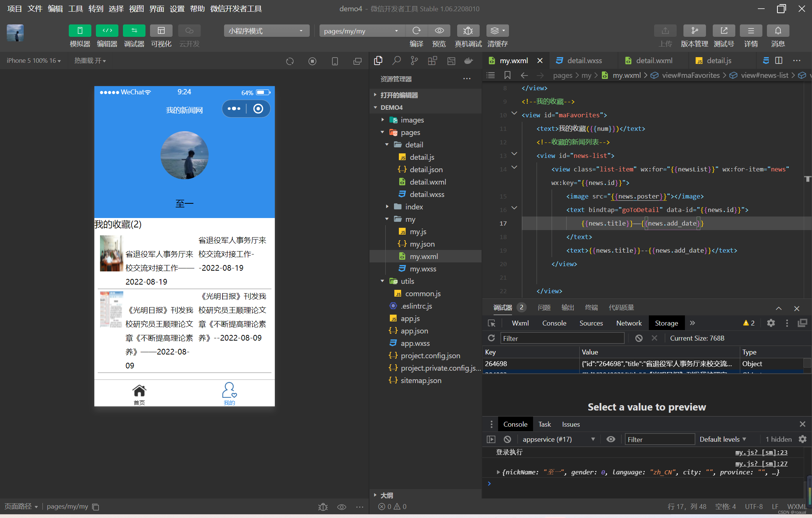The image size is (812, 518).
Task: Open the Network panel tab
Action: coord(629,323)
